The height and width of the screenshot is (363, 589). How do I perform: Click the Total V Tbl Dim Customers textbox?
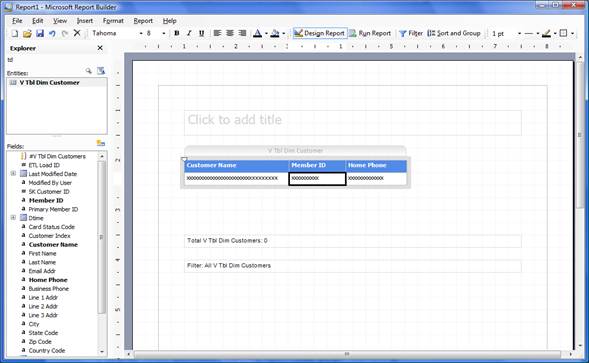point(352,241)
